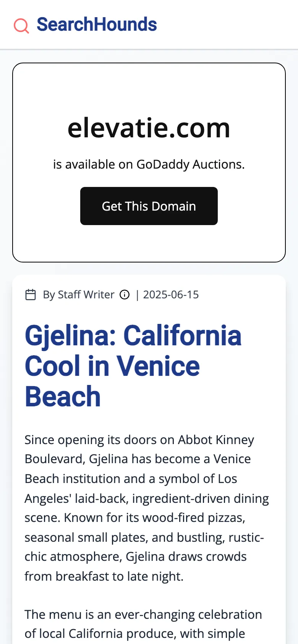Click the elevatie.com domain heading
The image size is (298, 644).
(x=149, y=128)
